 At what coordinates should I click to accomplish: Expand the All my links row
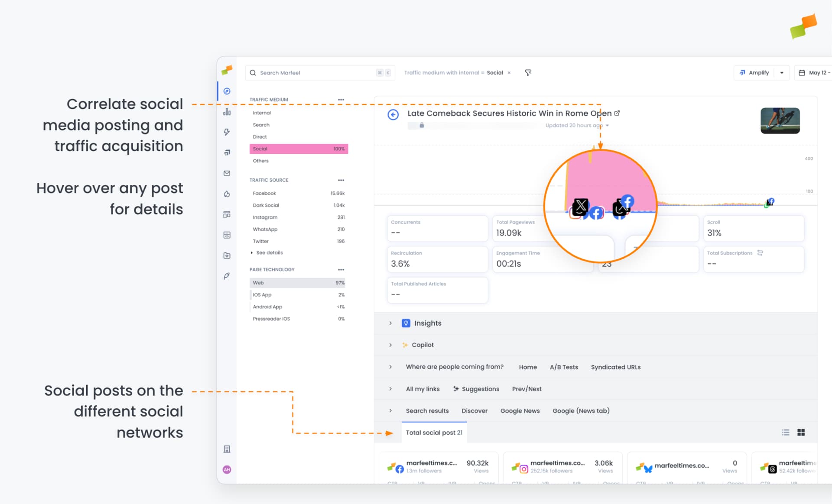click(390, 389)
